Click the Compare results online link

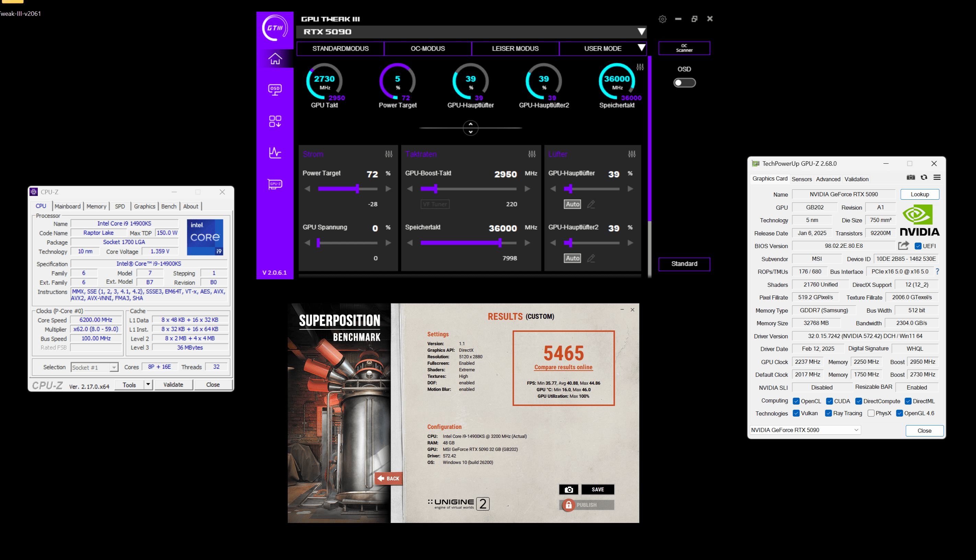pyautogui.click(x=563, y=367)
